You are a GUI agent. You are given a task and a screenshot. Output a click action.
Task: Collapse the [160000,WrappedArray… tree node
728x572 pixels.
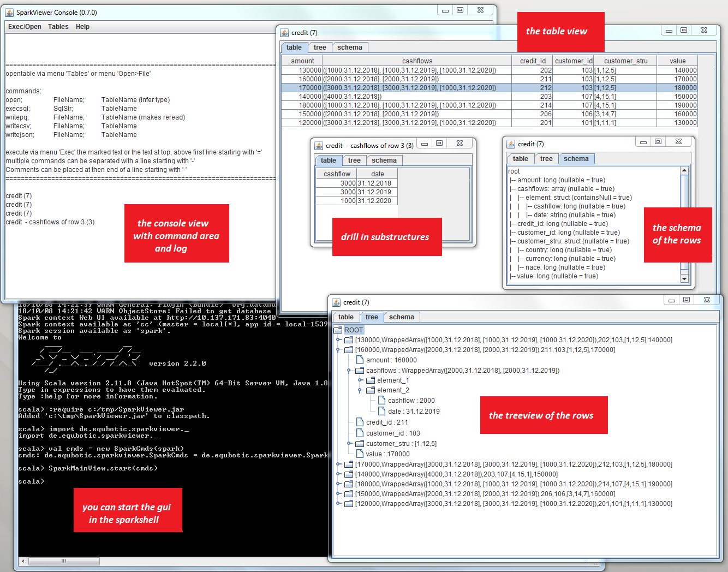click(x=338, y=350)
